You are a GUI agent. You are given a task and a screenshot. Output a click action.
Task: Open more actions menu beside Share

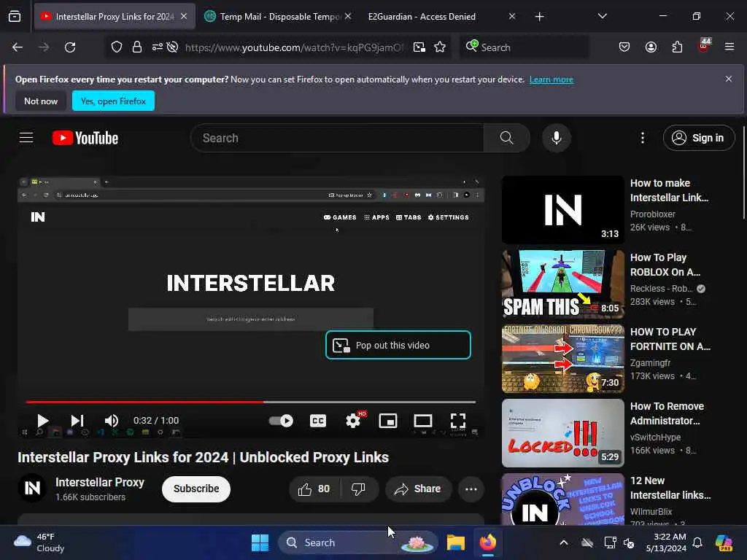(x=471, y=489)
